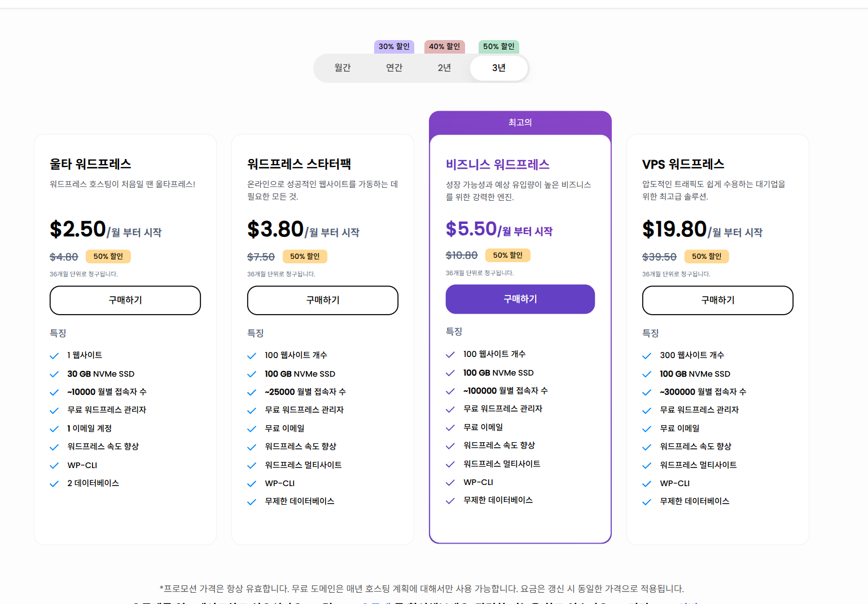Click the 성장 가능성과 예상 유입량이 description
This screenshot has height=604, width=868.
pyautogui.click(x=519, y=191)
